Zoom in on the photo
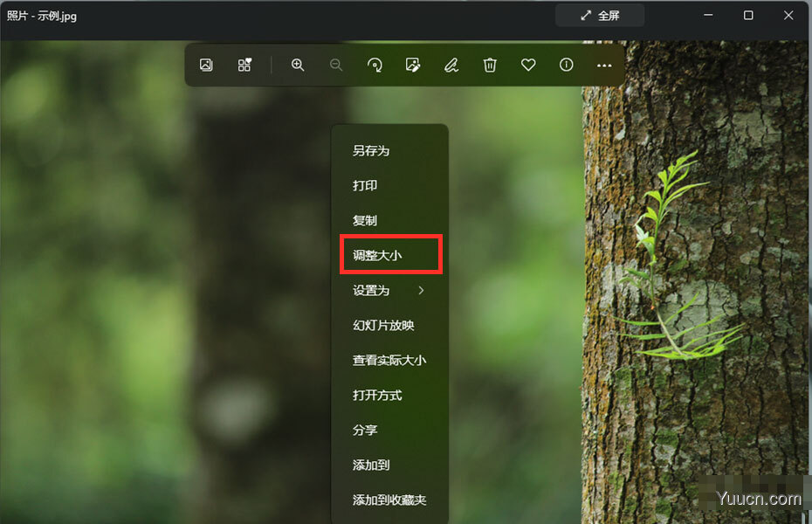812x524 pixels. 298,65
